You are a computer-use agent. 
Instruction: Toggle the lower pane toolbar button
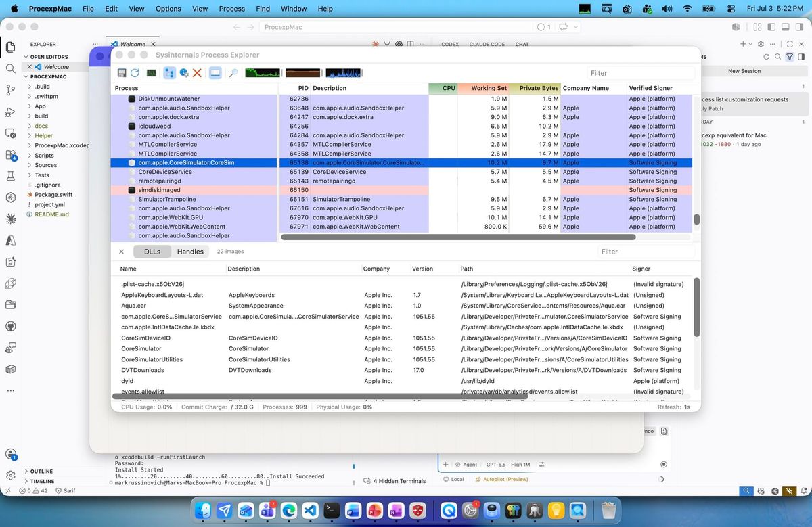coord(215,73)
